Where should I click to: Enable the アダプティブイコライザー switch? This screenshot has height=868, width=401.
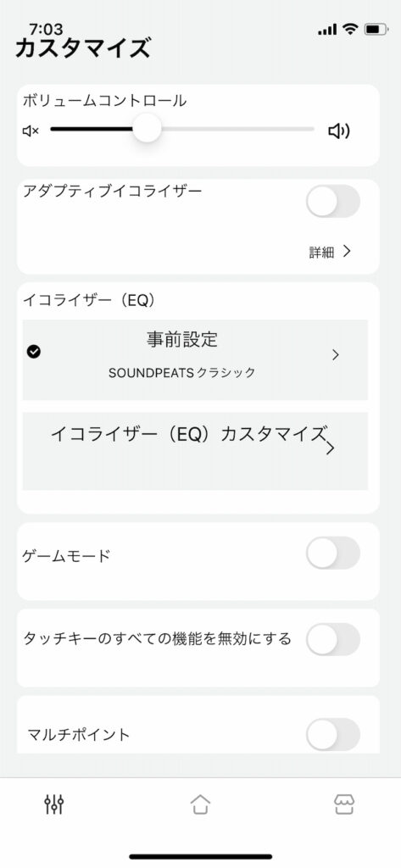pos(333,202)
